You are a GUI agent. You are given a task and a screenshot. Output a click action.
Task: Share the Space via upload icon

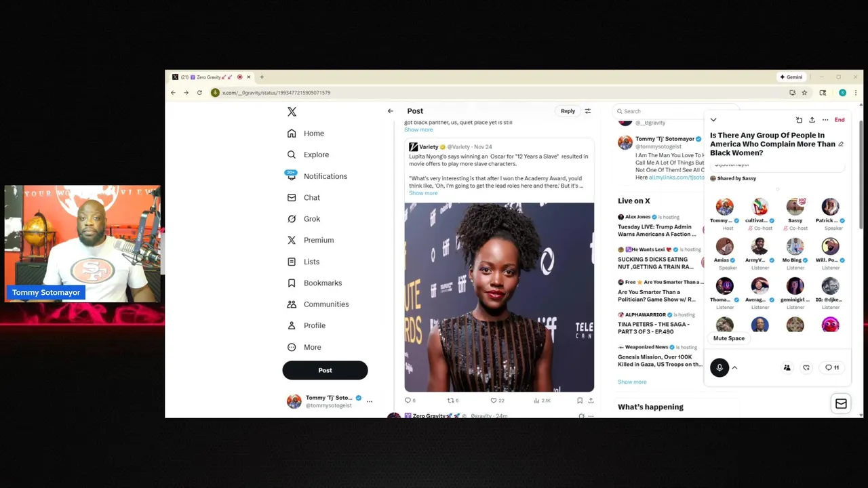[x=812, y=120]
